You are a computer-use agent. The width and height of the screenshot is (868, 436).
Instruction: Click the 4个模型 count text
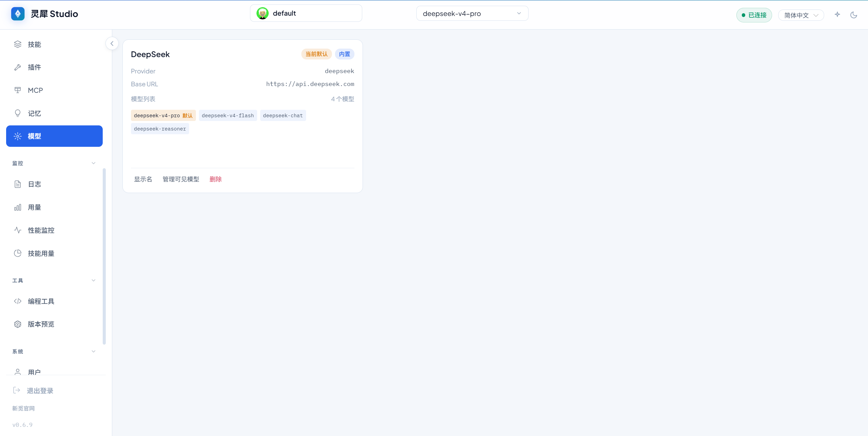point(343,99)
